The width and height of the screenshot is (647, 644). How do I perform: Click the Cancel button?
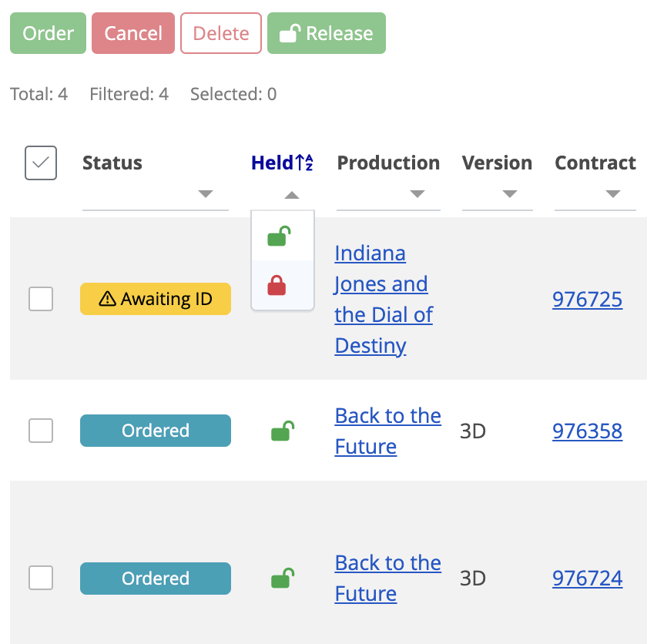(x=132, y=33)
